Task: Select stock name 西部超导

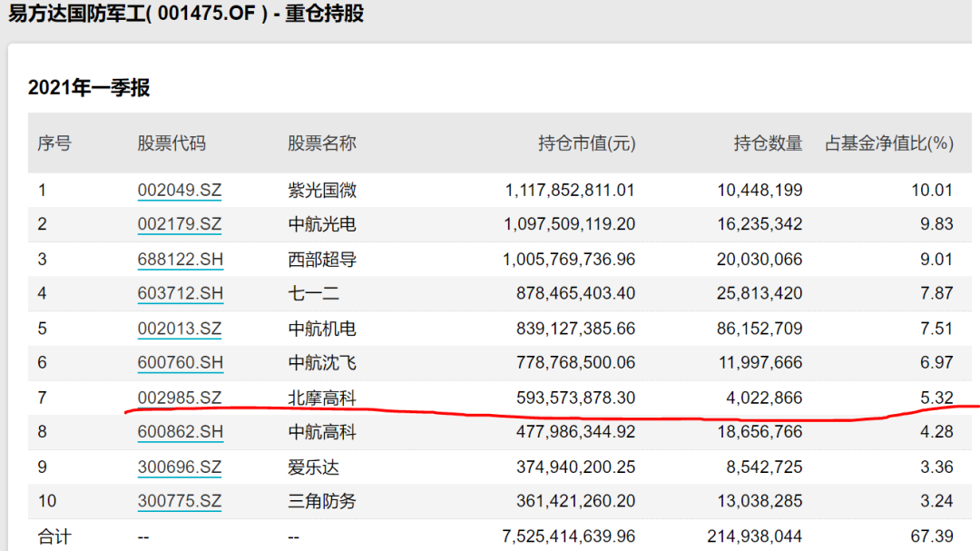Action: click(x=322, y=260)
